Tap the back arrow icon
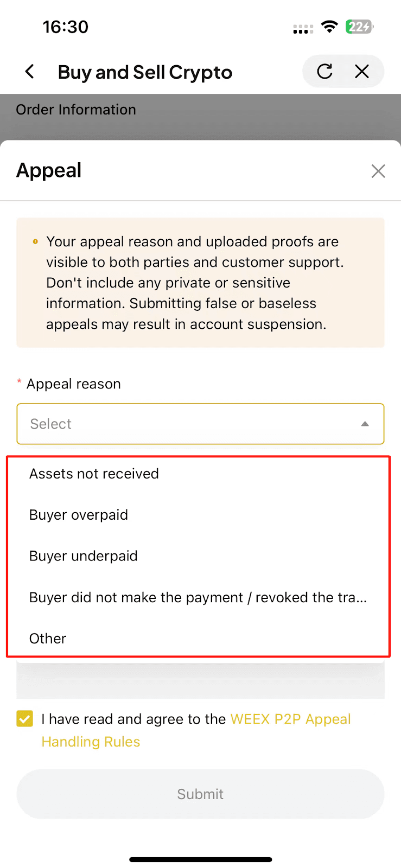This screenshot has width=401, height=868. coord(30,72)
